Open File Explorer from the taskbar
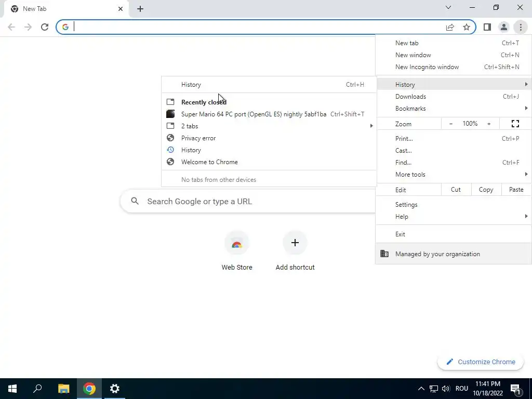Screen dimensions: 532x399 [x=63, y=389]
